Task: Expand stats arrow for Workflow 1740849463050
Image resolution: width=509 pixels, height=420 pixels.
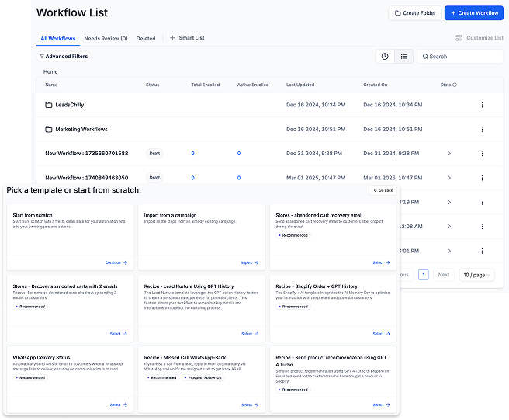Action: (x=449, y=178)
